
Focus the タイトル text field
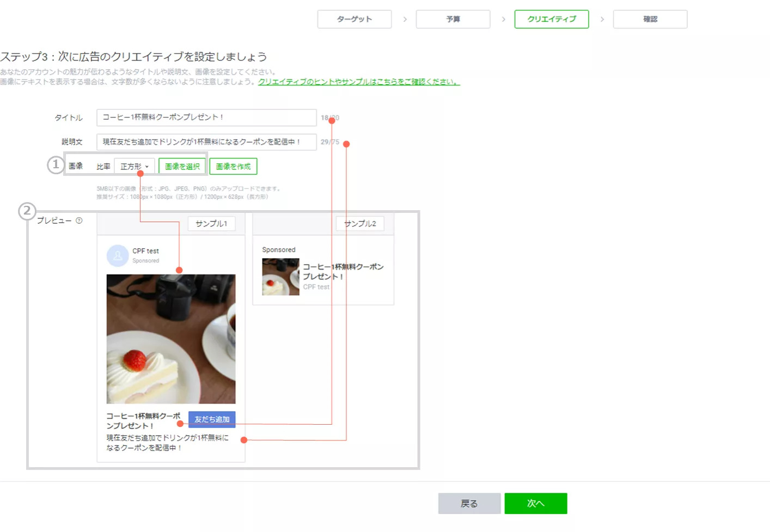click(x=206, y=117)
